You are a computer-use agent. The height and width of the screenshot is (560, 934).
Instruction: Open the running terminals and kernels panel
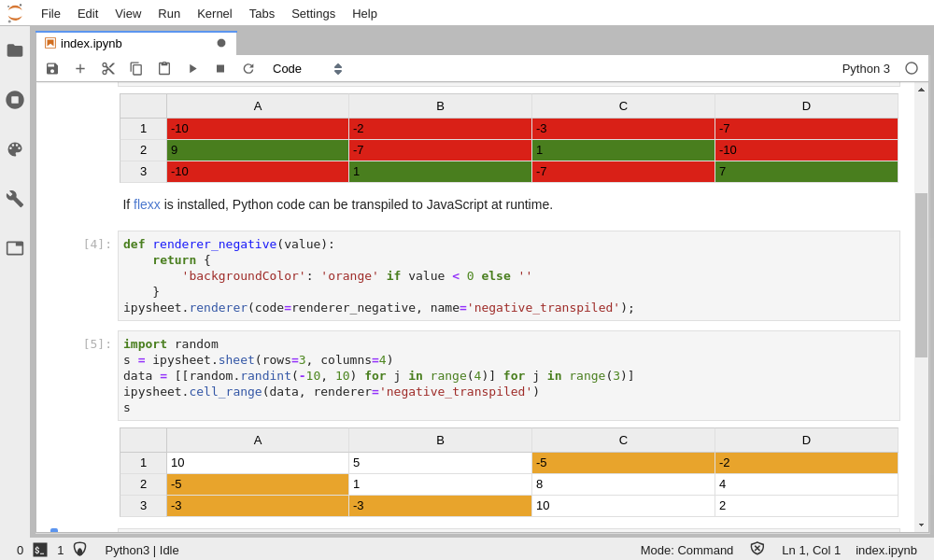[x=15, y=100]
